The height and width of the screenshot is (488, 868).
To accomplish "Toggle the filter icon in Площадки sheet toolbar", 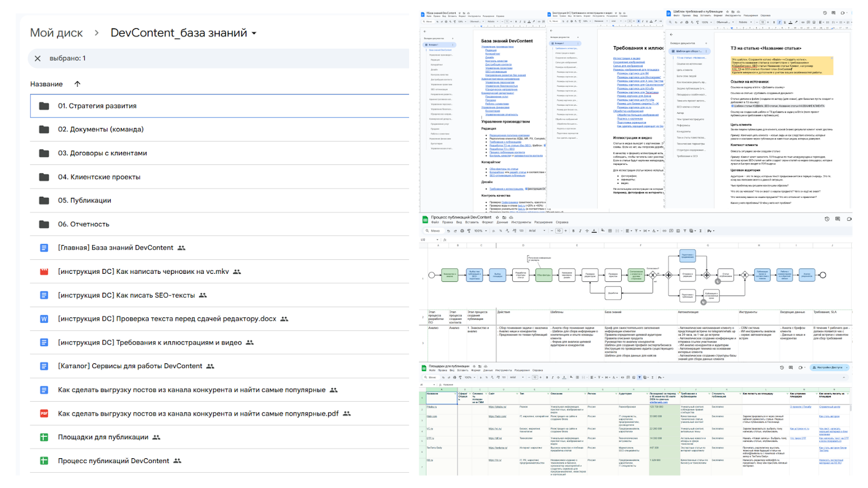I will (639, 377).
